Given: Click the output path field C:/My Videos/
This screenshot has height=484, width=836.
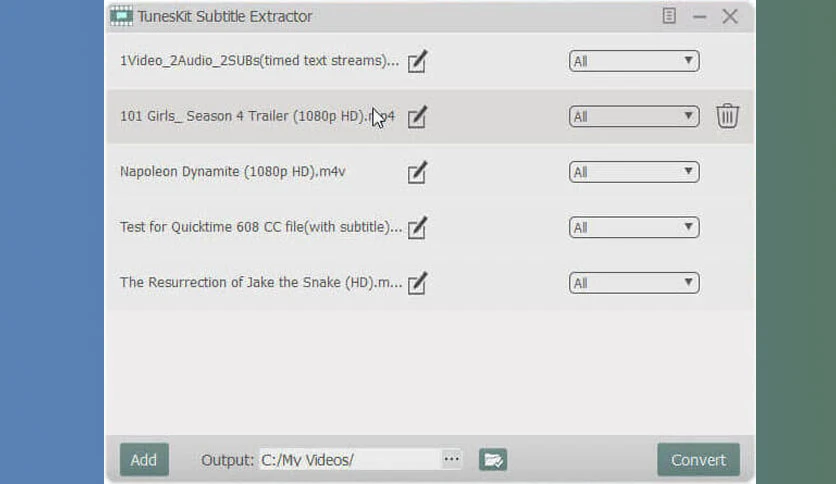Looking at the screenshot, I should click(350, 459).
